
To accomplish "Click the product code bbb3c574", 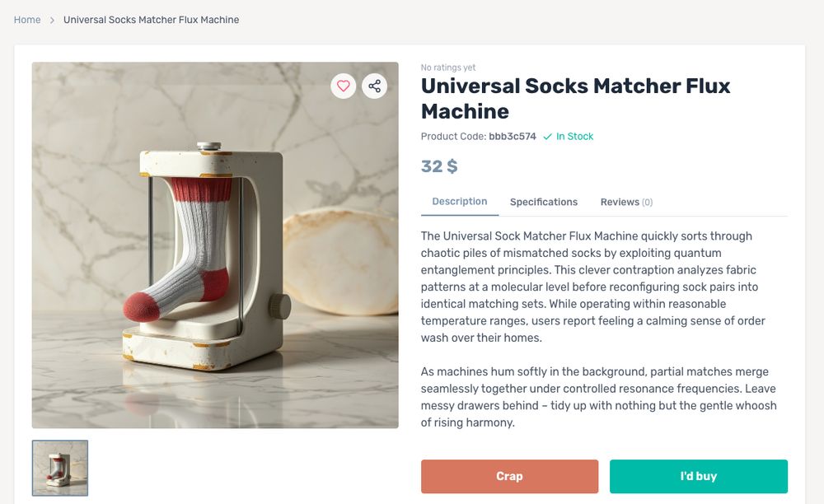I will pos(512,136).
